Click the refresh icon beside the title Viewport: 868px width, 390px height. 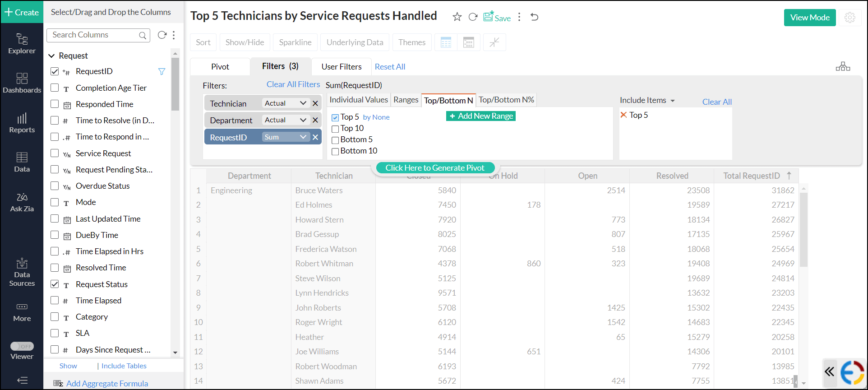click(x=473, y=17)
